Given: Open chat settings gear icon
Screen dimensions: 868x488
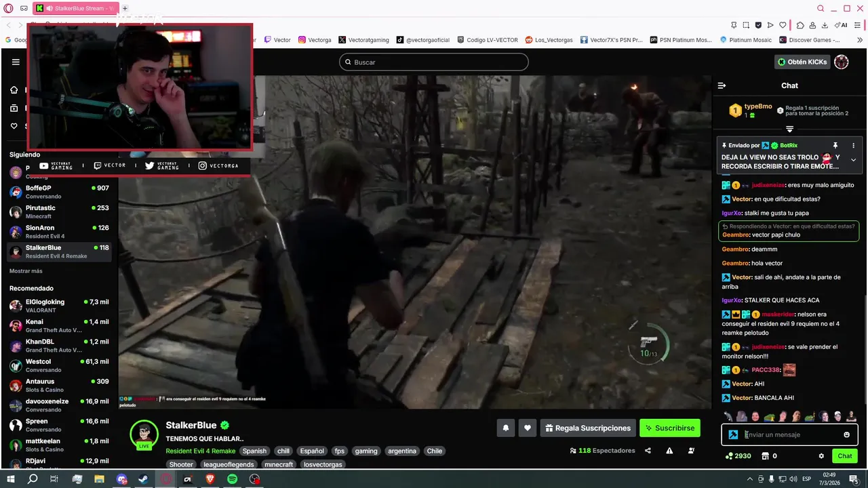Looking at the screenshot, I should click(821, 456).
